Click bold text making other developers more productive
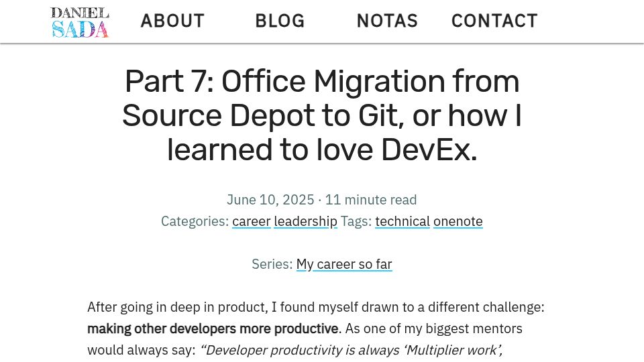This screenshot has width=644, height=362. tap(213, 328)
